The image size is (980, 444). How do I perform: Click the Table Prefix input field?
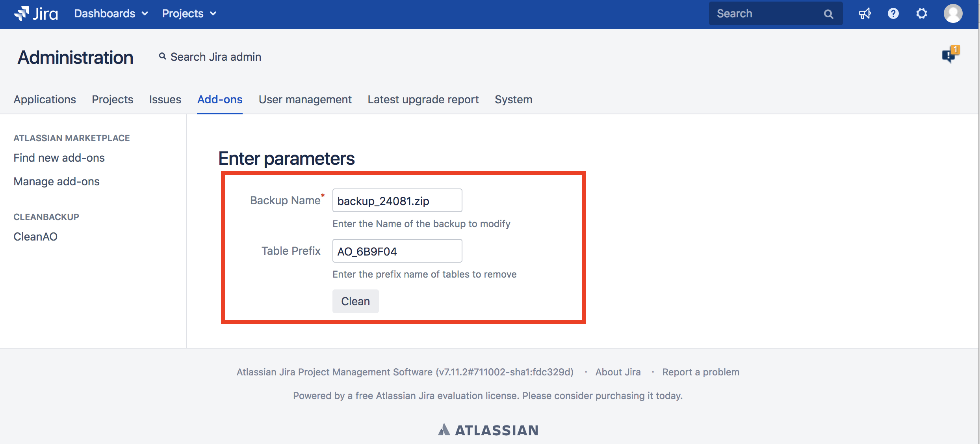point(397,251)
